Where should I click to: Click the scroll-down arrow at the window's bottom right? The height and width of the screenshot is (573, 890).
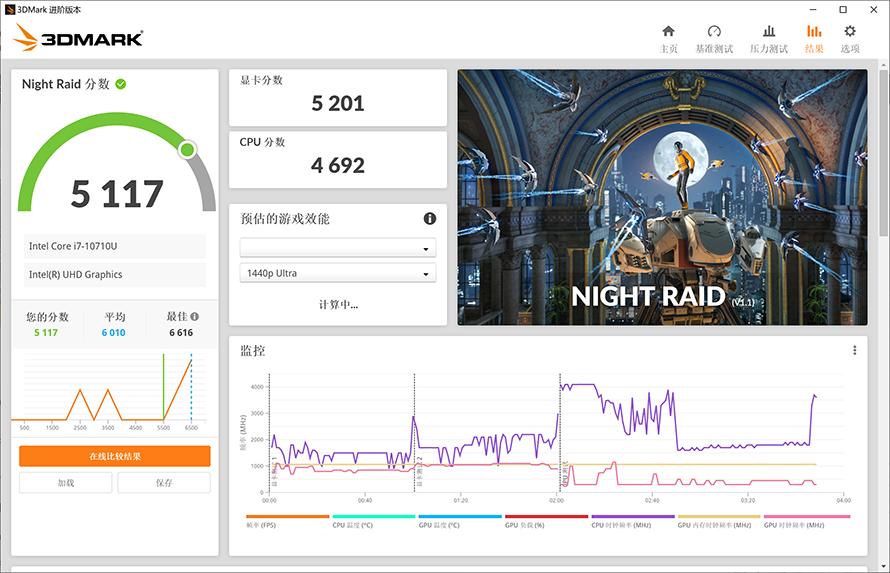click(x=884, y=567)
